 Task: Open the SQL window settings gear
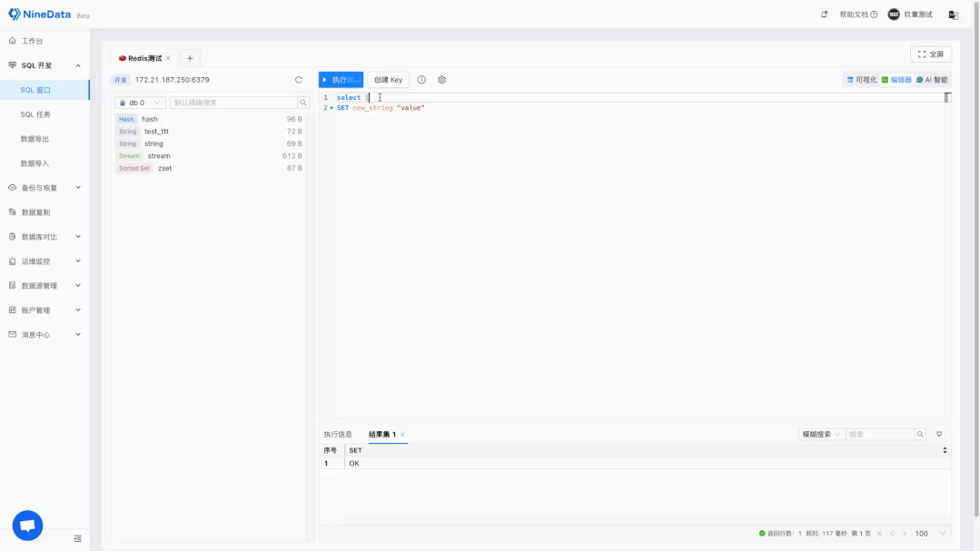(441, 79)
